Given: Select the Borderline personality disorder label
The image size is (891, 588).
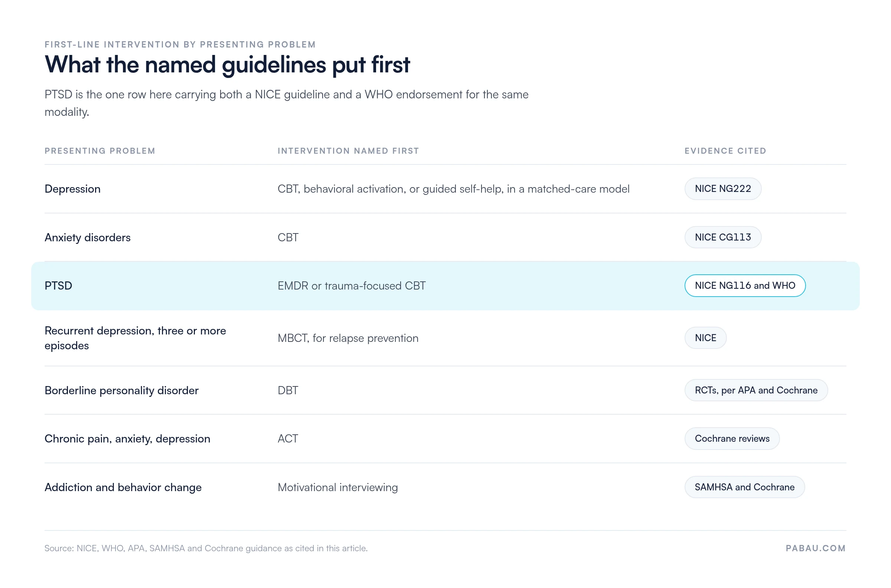Looking at the screenshot, I should pyautogui.click(x=121, y=391).
